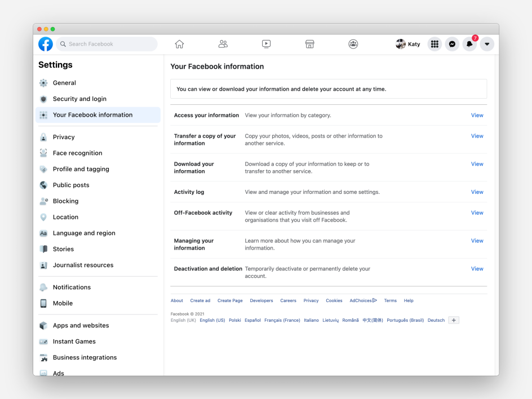Open Watch via the video icon

coord(266,43)
